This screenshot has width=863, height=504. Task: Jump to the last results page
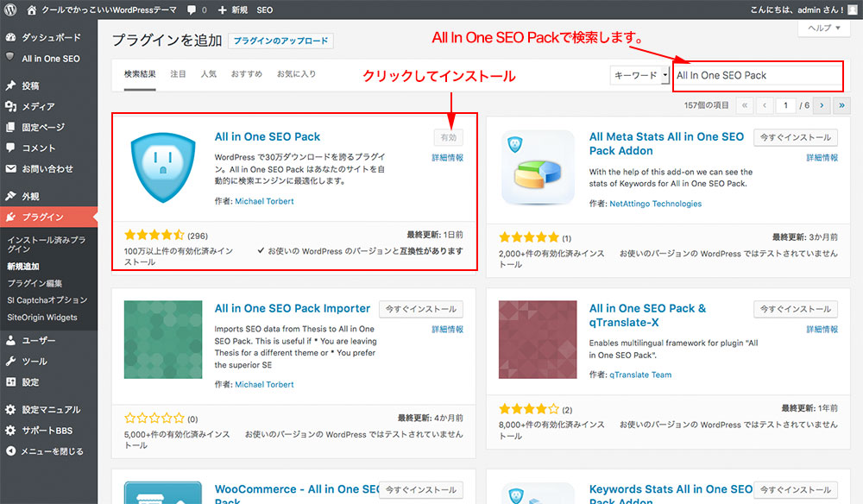(x=841, y=105)
